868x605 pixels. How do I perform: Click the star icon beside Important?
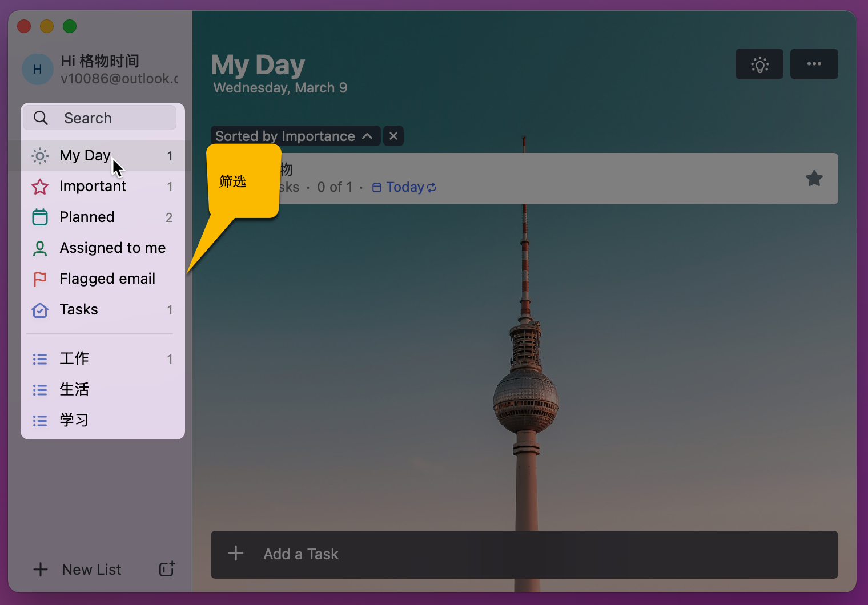tap(40, 187)
